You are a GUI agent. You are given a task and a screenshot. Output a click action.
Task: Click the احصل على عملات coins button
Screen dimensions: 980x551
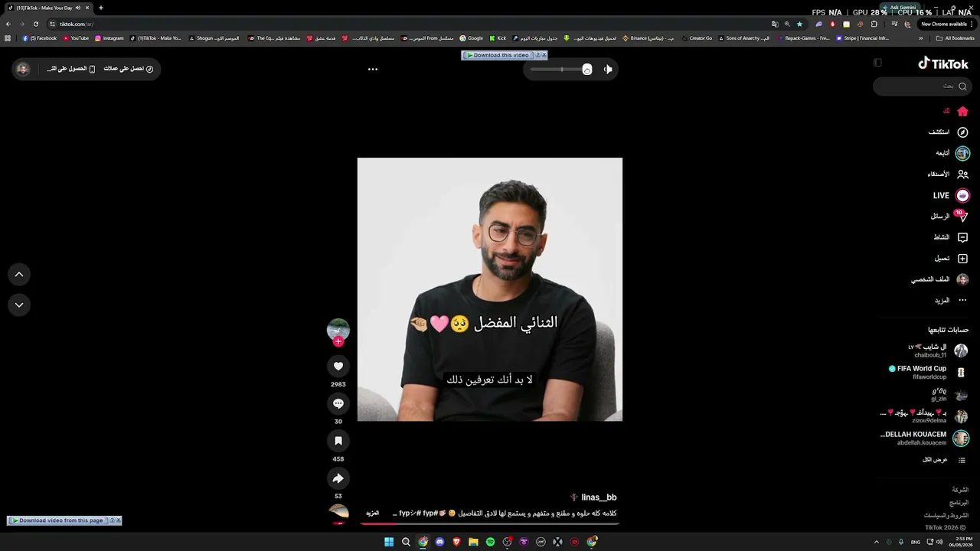[129, 69]
